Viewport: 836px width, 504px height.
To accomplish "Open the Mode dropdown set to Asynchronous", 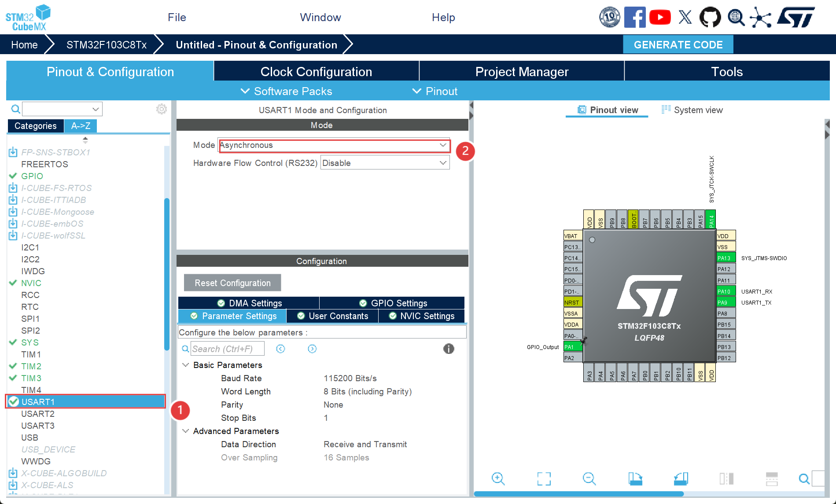I will coord(334,145).
